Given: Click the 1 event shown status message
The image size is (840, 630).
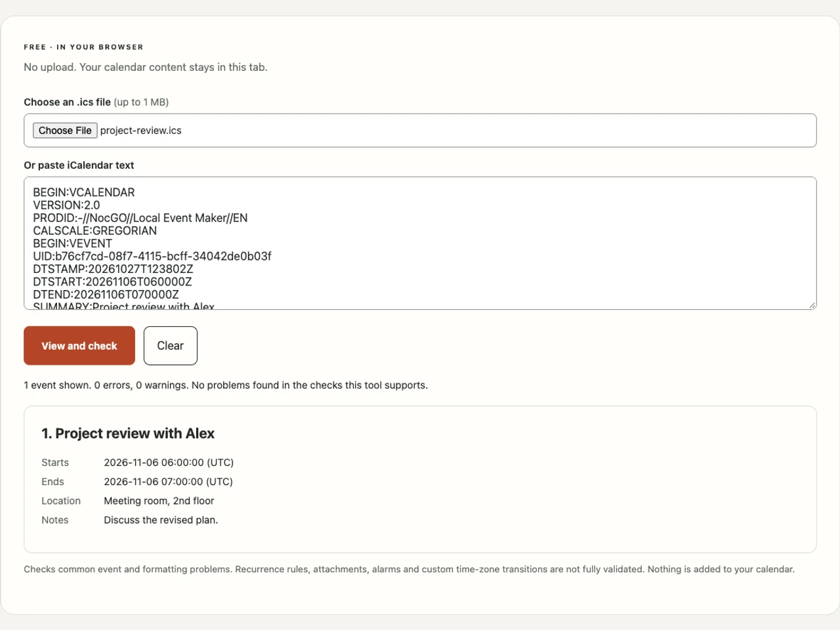Looking at the screenshot, I should [226, 385].
